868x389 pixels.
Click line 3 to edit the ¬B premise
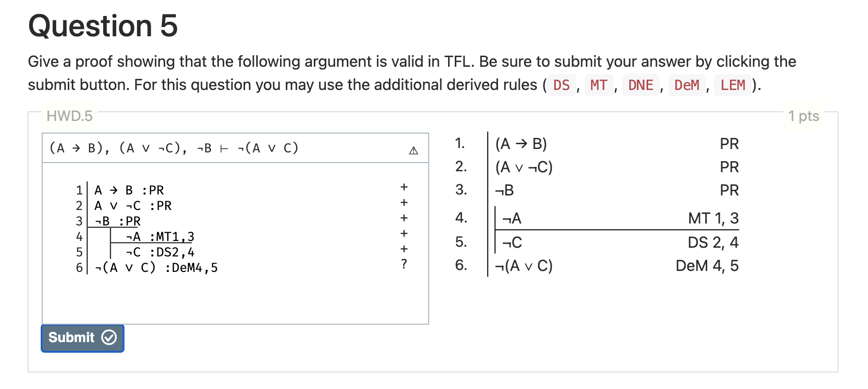click(116, 221)
